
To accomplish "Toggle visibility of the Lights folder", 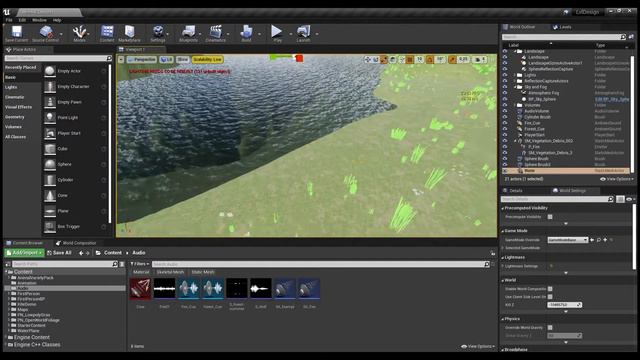I will pyautogui.click(x=505, y=75).
